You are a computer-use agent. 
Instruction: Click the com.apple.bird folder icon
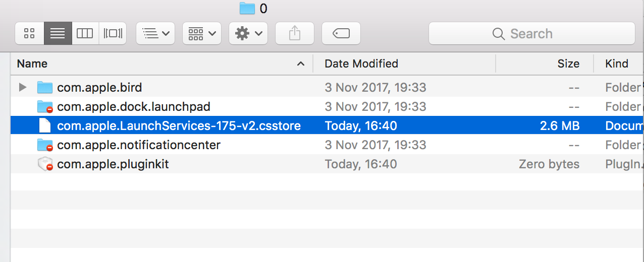click(45, 88)
